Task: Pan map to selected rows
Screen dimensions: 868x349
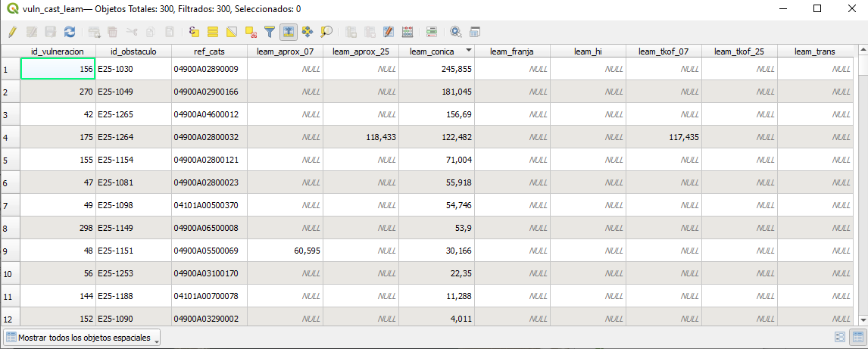Action: click(308, 32)
